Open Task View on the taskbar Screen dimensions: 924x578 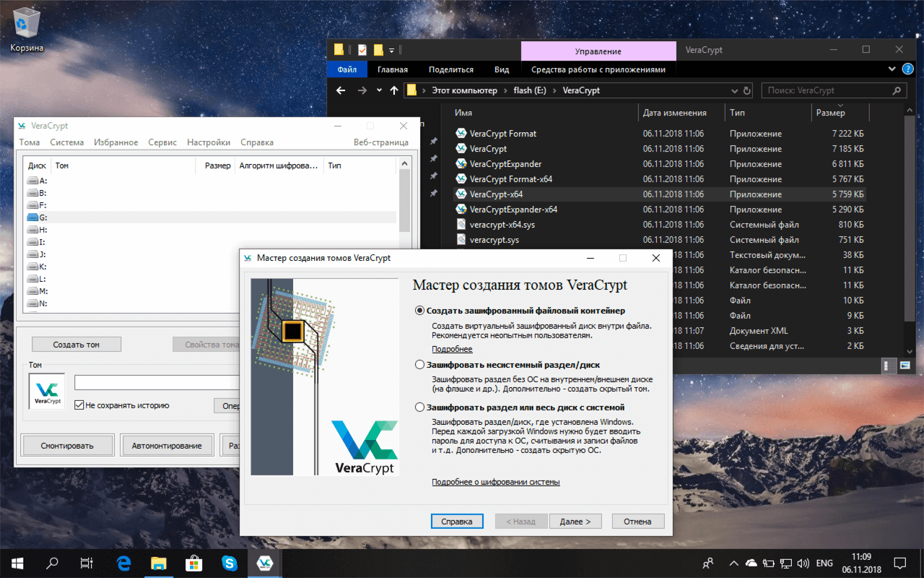click(87, 563)
